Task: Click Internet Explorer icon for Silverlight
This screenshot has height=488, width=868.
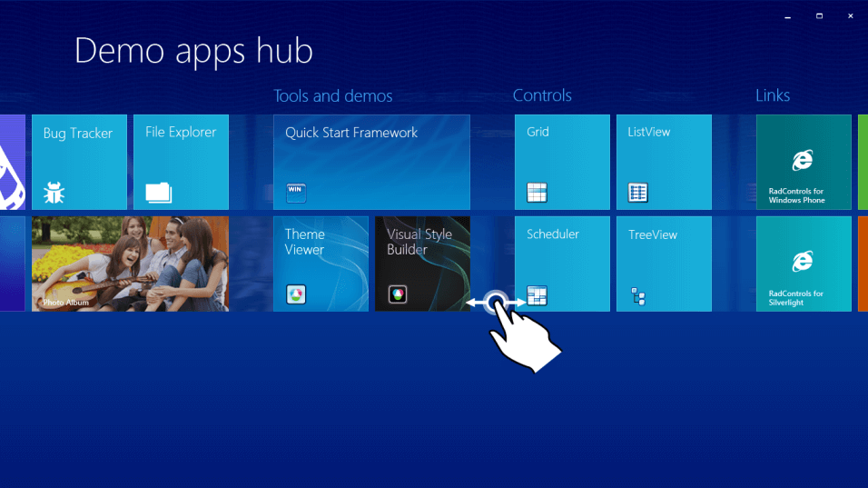Action: tap(803, 262)
